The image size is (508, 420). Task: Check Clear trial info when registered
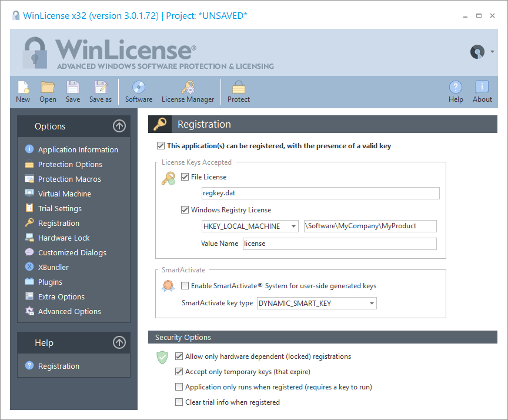179,402
